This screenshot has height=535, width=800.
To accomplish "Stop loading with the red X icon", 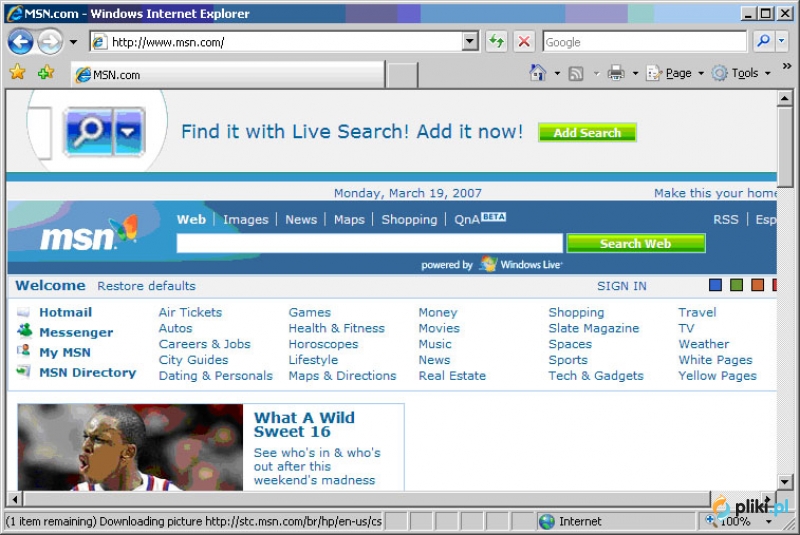I will (x=524, y=42).
